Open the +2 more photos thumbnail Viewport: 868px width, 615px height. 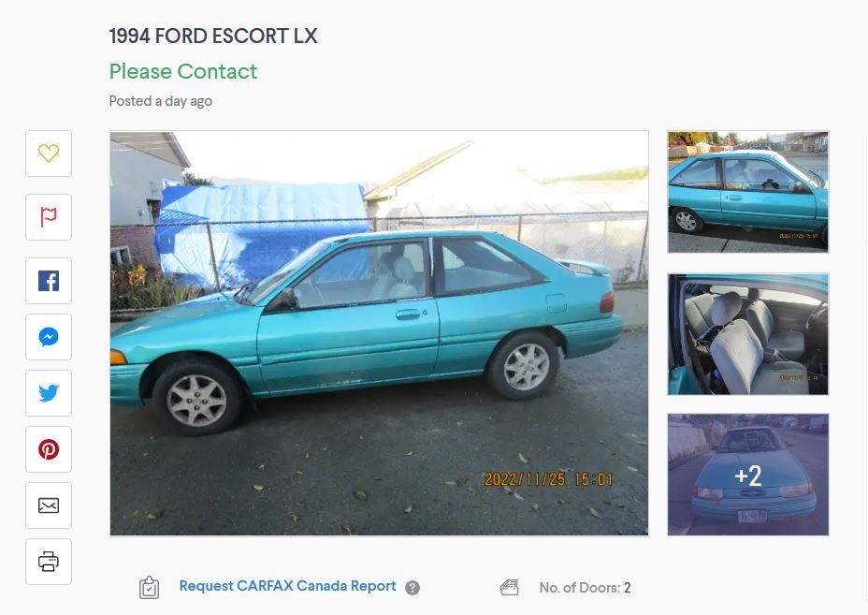tap(748, 475)
